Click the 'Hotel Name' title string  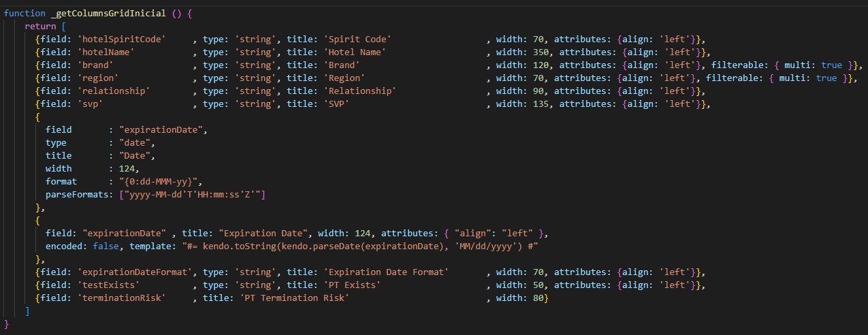[355, 52]
